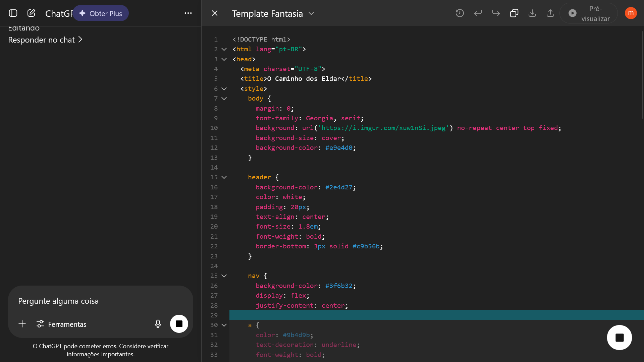
Task: Add attachment with plus icon
Action: (x=22, y=324)
